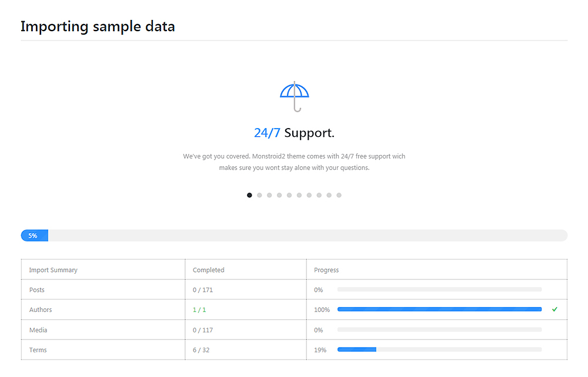
Task: Click the Terms 19% progress bar
Action: tap(439, 349)
